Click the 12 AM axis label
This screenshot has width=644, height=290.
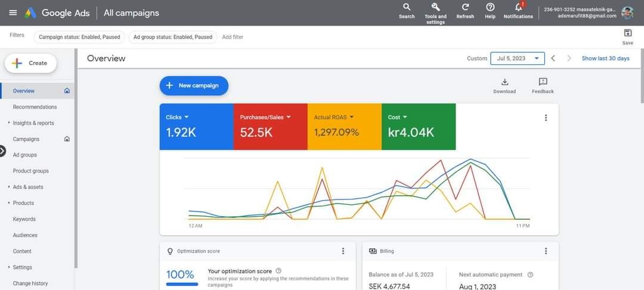[196, 226]
